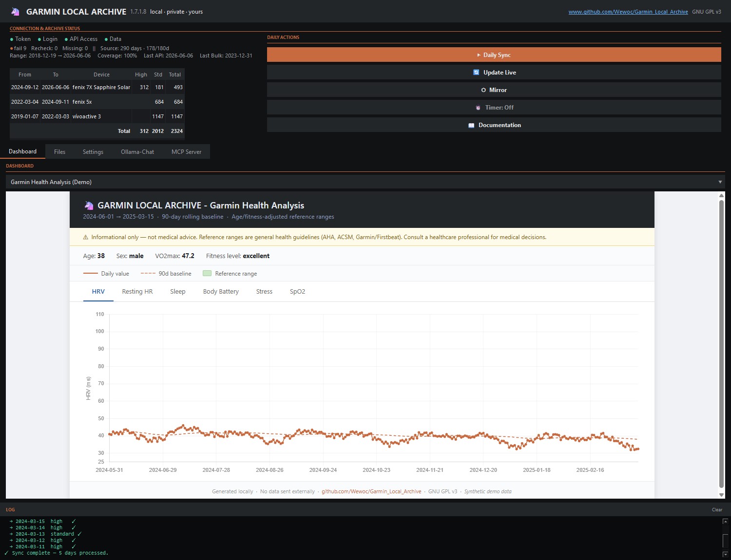
Task: Click the dashboard scrollbar down arrow
Action: tap(722, 495)
